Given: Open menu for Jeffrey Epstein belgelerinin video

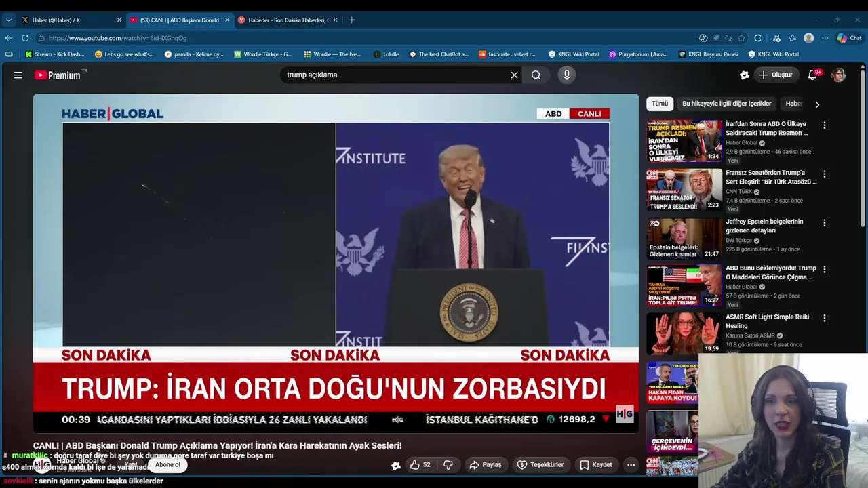Looking at the screenshot, I should [x=824, y=223].
